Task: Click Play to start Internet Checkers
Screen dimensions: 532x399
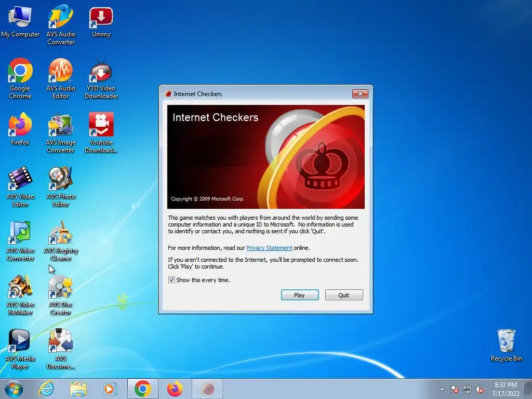Action: 300,295
